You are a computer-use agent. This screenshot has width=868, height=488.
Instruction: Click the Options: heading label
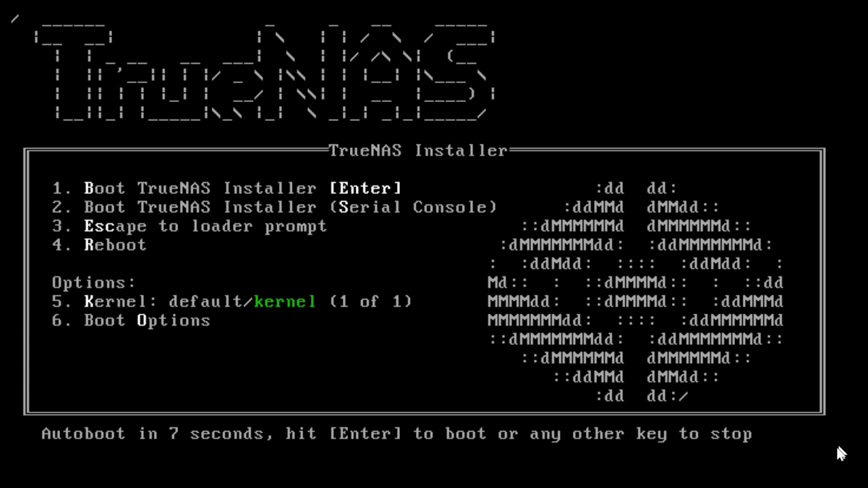click(94, 283)
